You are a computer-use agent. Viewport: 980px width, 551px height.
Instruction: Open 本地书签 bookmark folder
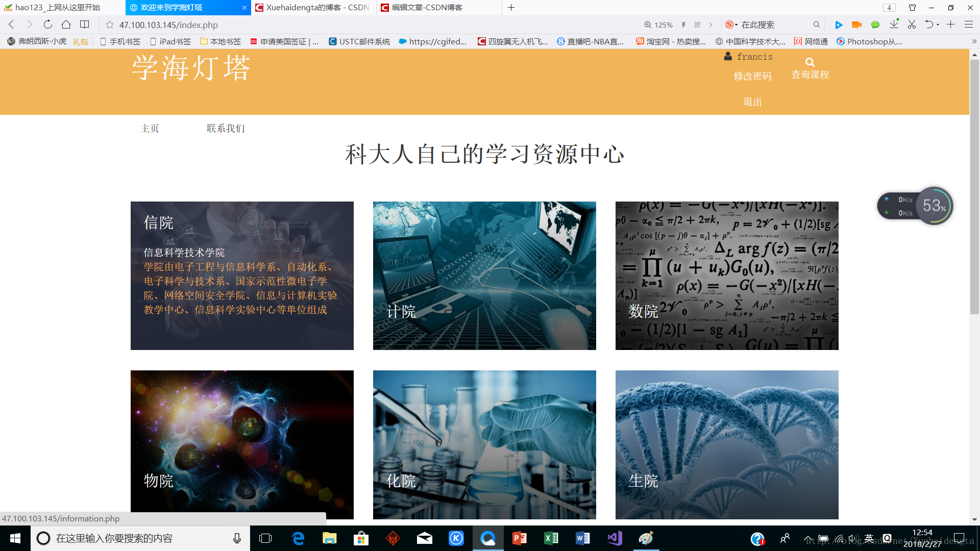pos(220,41)
